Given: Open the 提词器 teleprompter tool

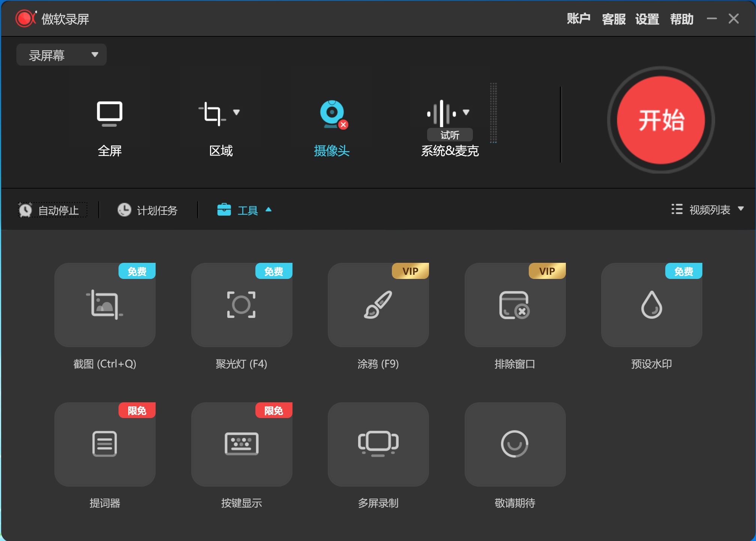Looking at the screenshot, I should 105,445.
